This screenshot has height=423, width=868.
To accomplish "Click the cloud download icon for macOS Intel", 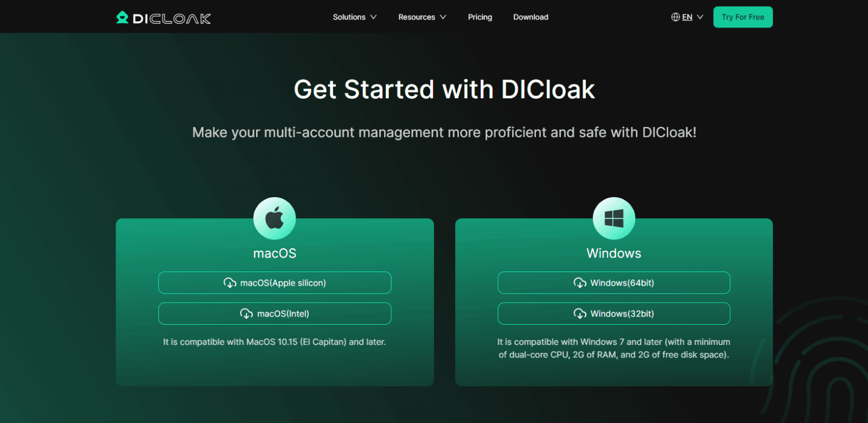I will [x=246, y=314].
